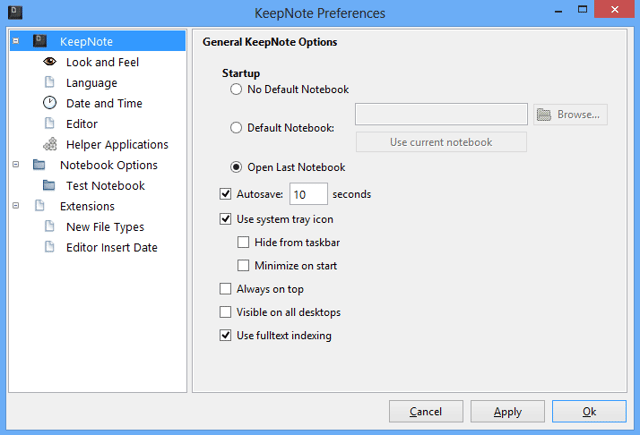Image resolution: width=640 pixels, height=435 pixels.
Task: Click the page icon beside Language
Action: (x=49, y=82)
